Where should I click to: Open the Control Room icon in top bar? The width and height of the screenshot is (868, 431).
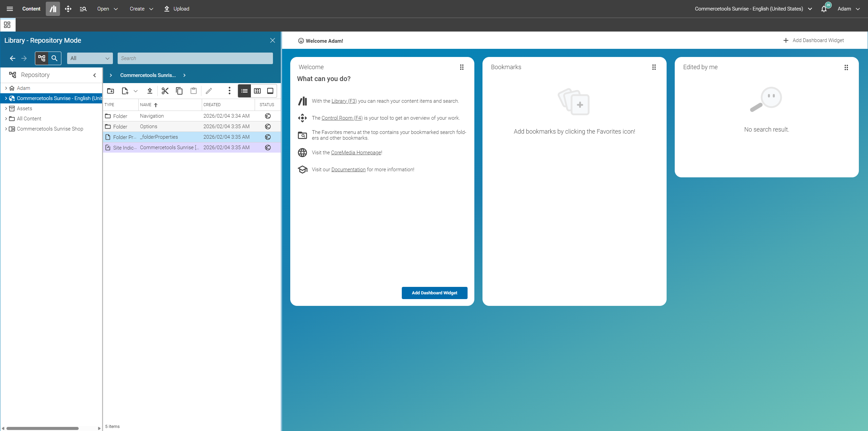point(68,9)
